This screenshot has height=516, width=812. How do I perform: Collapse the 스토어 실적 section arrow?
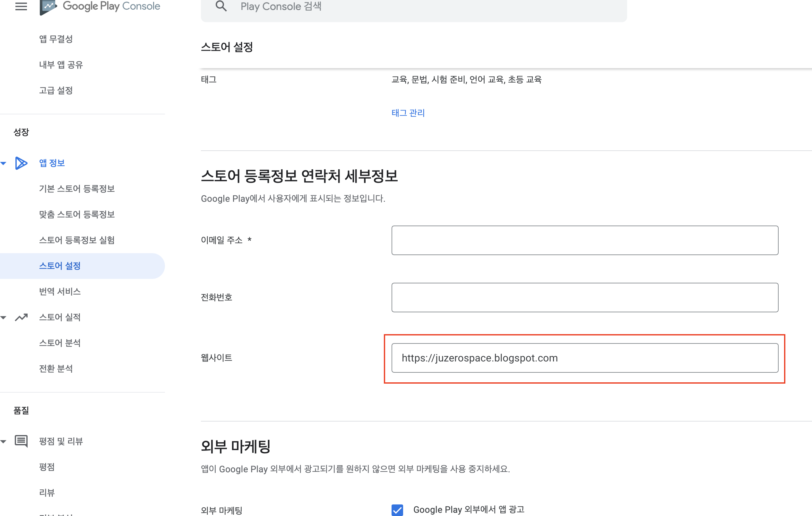click(4, 317)
